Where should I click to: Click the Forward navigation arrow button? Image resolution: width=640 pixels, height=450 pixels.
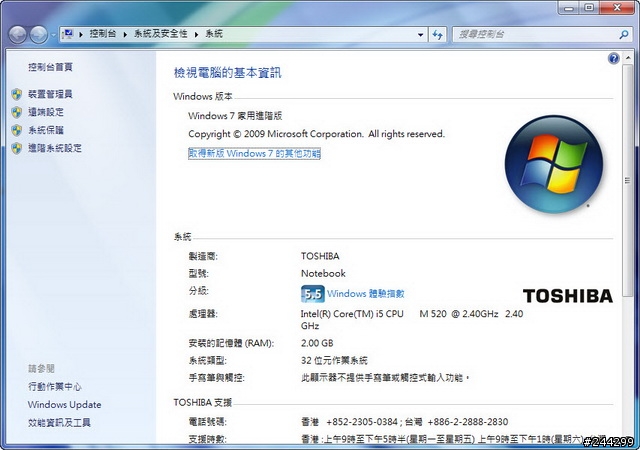coord(39,35)
